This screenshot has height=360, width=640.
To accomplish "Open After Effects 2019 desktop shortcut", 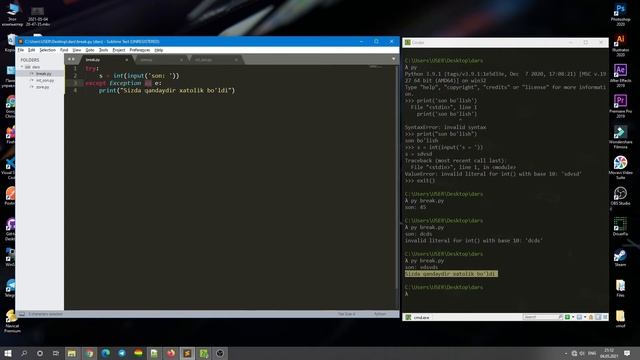I will [x=620, y=76].
